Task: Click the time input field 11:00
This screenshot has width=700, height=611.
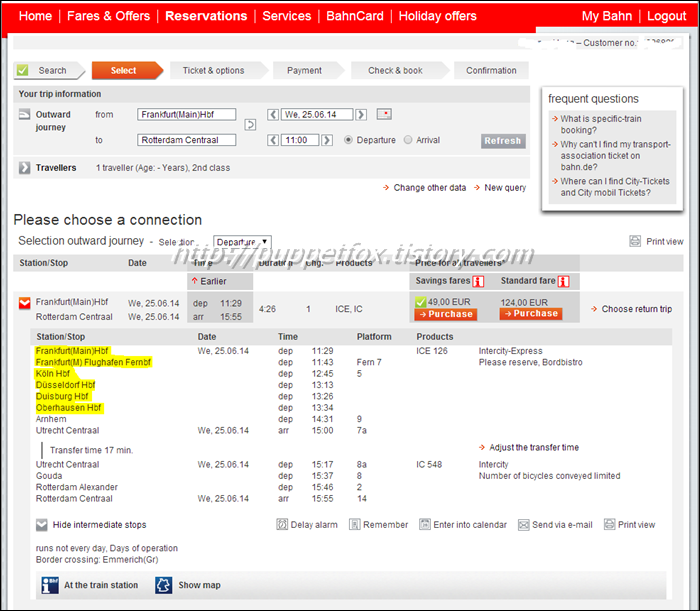Action: click(300, 140)
